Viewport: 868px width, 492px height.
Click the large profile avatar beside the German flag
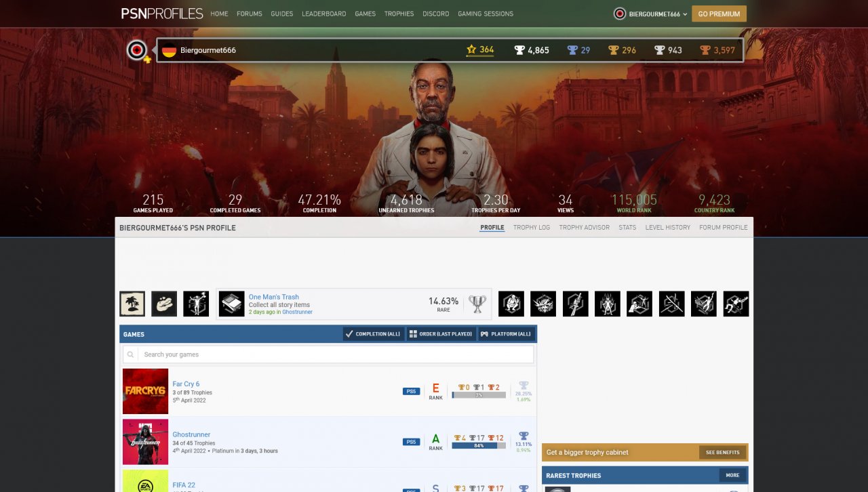[137, 49]
